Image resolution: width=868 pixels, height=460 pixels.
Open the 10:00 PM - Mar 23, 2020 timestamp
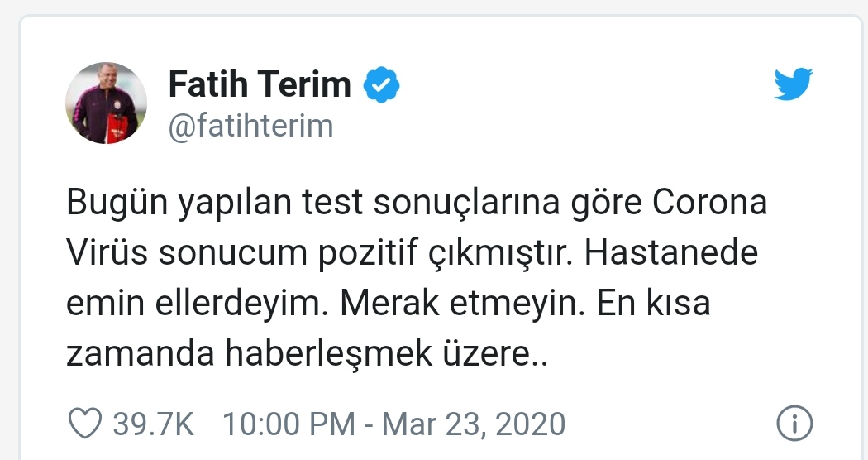point(393,424)
